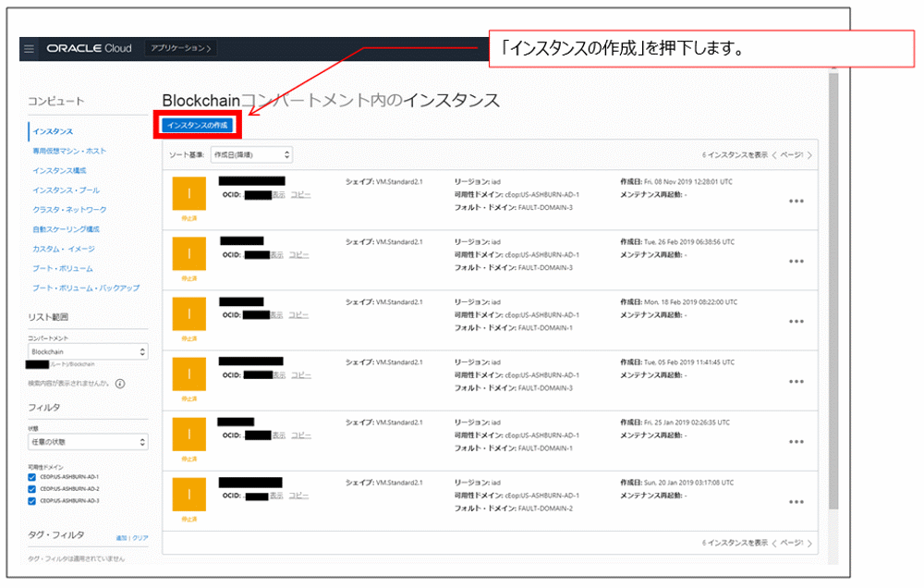Viewport: 924px width, 588px height.
Task: Click the second instance's orange status icon
Action: [188, 254]
